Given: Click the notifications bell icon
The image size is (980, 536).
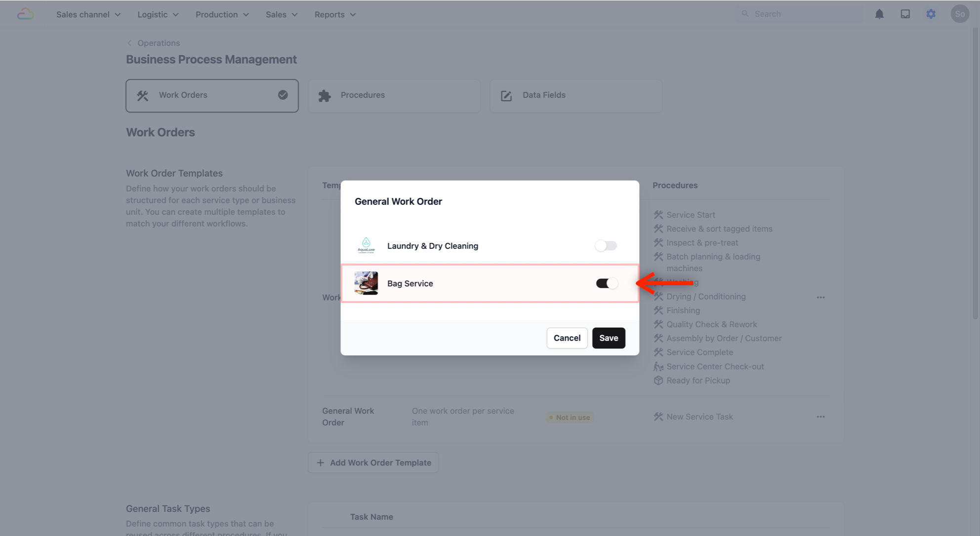Looking at the screenshot, I should 879,14.
